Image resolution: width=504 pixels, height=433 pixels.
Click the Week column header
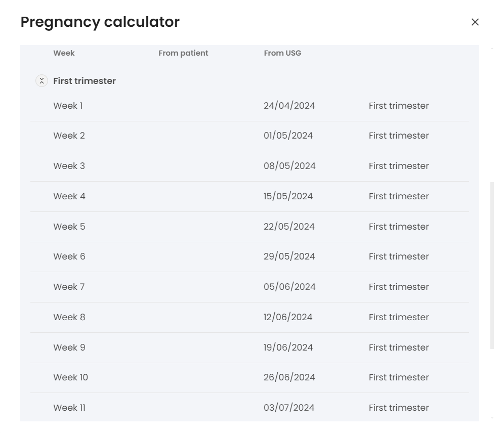(x=64, y=53)
